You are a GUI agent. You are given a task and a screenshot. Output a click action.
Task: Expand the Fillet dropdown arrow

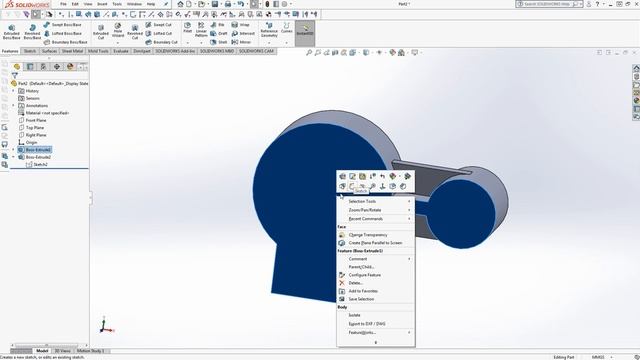187,42
